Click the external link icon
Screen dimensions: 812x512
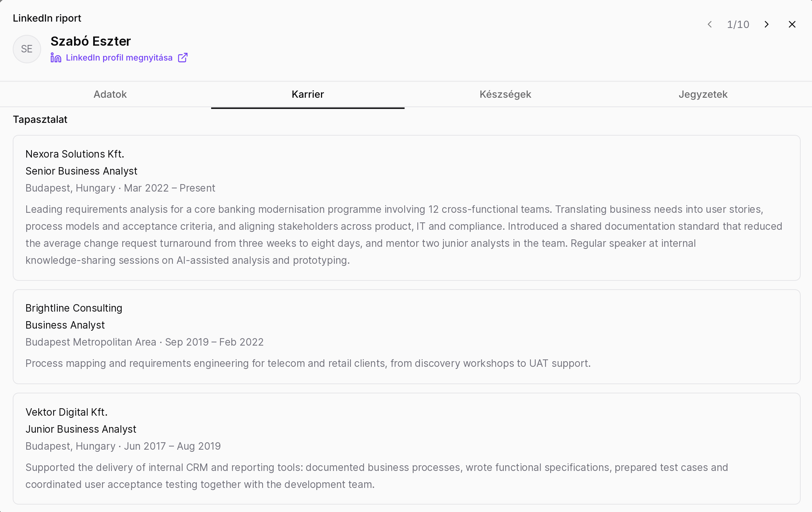pos(183,58)
